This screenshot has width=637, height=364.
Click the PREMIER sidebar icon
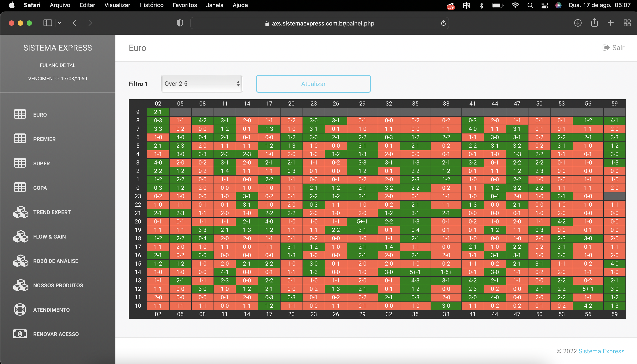[x=20, y=139]
